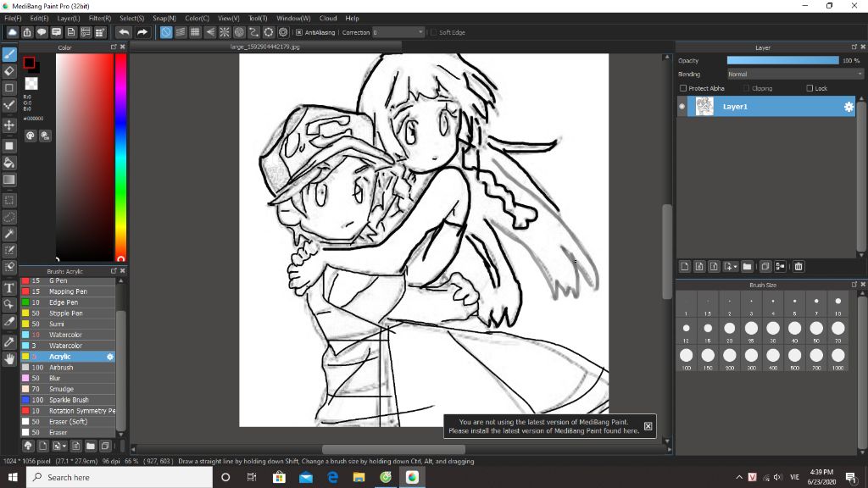Select the Gradient tool
Image resolution: width=868 pixels, height=488 pixels.
9,180
